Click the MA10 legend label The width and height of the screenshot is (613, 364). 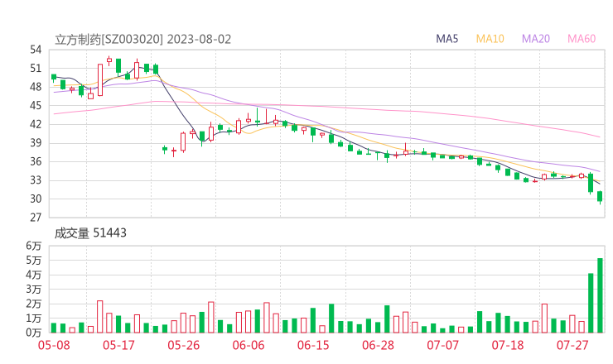point(490,39)
